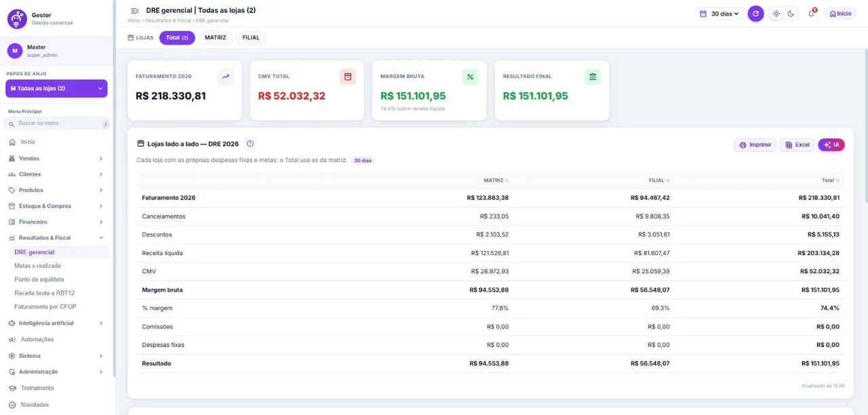Screen dimensions: 868x415
Task: Collapse the sidebar with the menu toggle icon
Action: click(x=134, y=11)
